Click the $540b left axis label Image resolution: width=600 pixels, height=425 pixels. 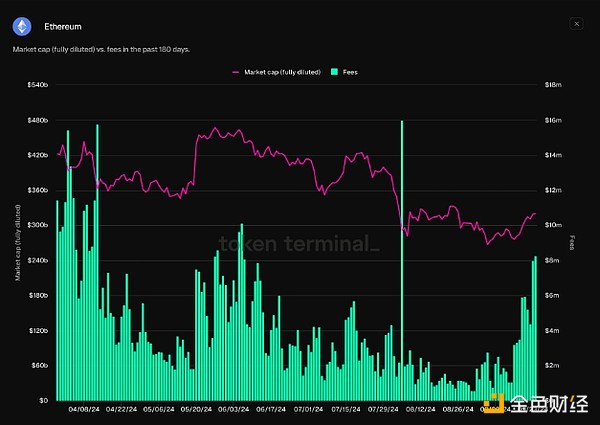38,86
